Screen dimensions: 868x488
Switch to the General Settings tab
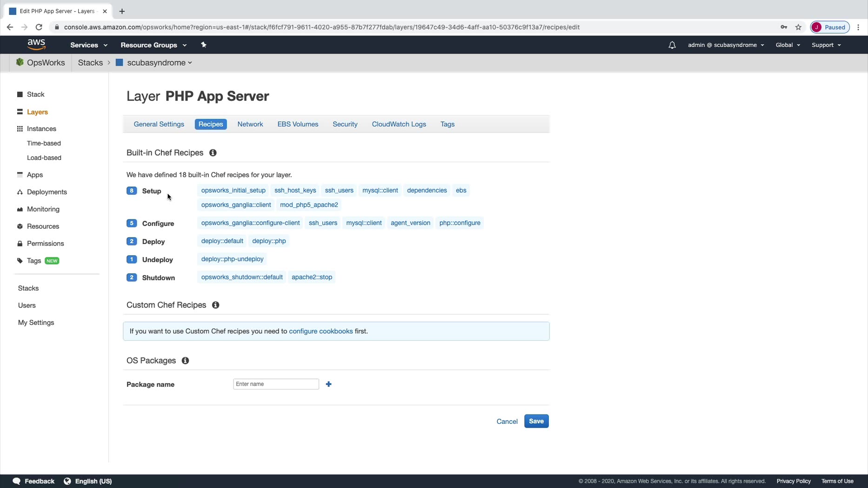coord(159,124)
